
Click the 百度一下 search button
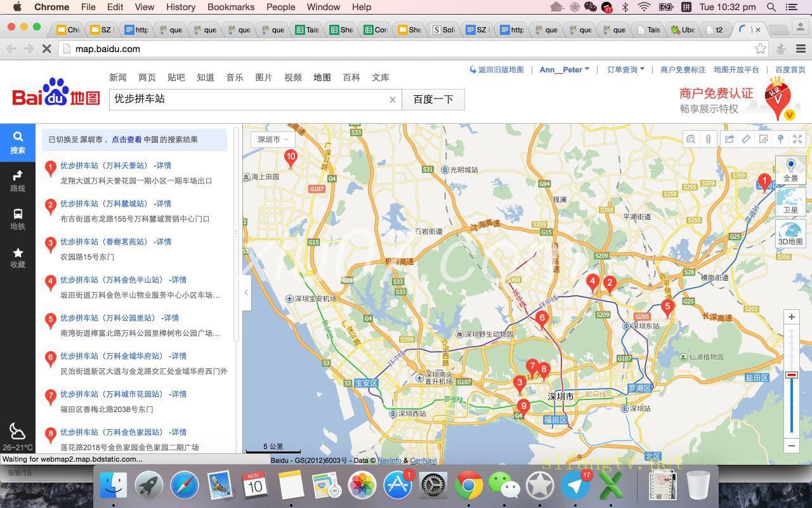click(433, 100)
